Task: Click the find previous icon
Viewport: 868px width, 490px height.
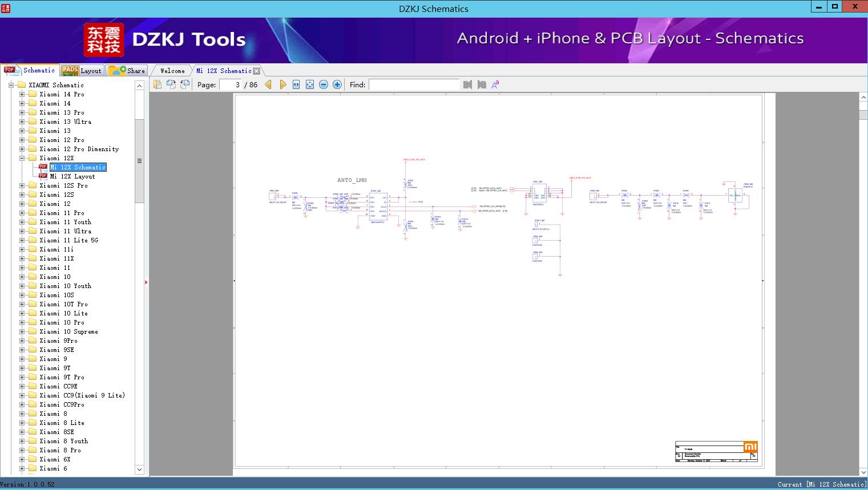Action: coord(468,84)
